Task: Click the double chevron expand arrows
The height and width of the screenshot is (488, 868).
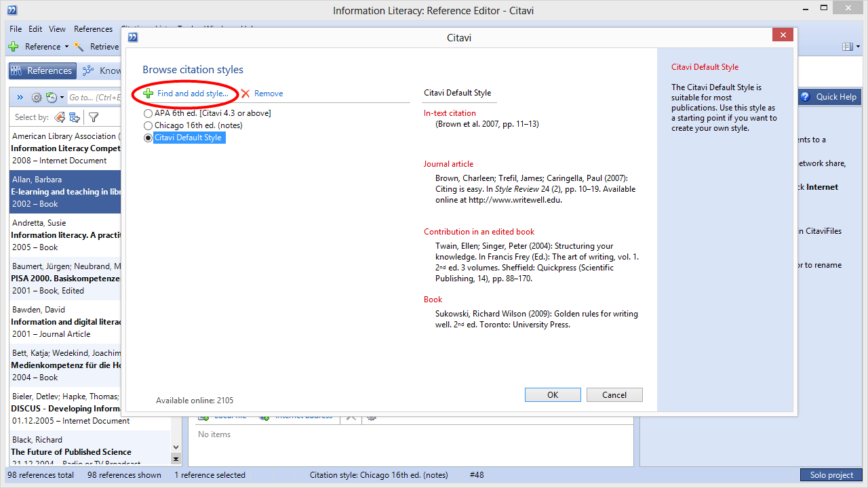Action: [x=20, y=98]
